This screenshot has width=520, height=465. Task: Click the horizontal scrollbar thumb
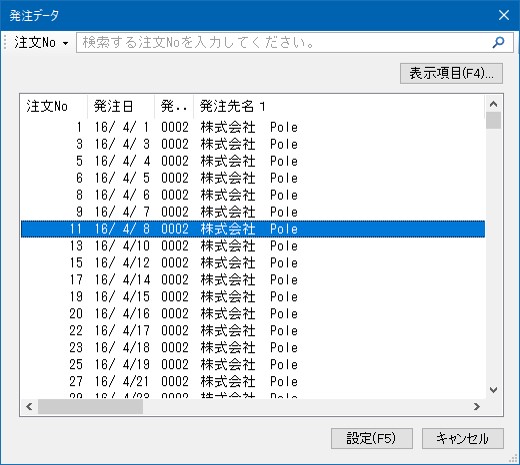[x=90, y=407]
